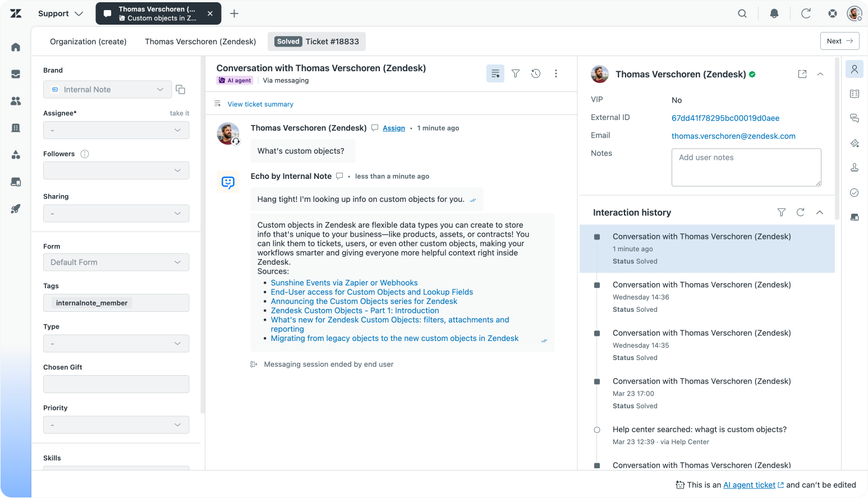Open the knowledge book icon in right rail
The width and height of the screenshot is (868, 498).
click(x=855, y=94)
